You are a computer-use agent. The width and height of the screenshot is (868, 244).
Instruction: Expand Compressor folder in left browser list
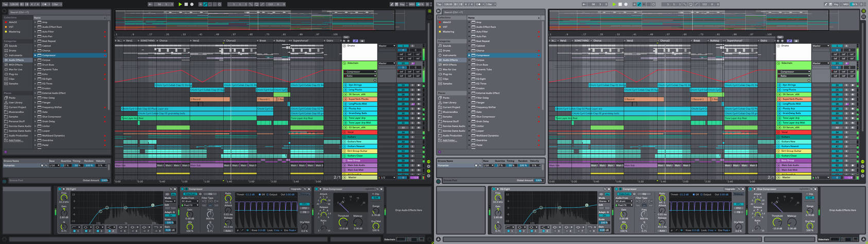pos(36,55)
